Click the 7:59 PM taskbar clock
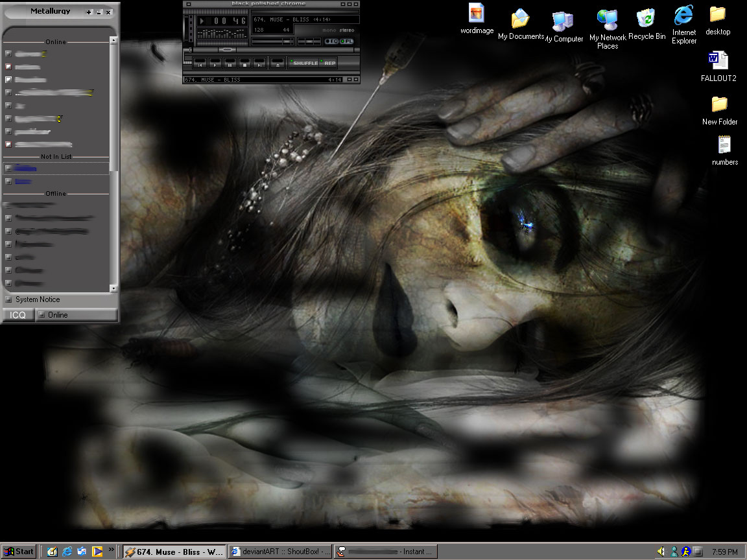The image size is (747, 560). click(724, 552)
